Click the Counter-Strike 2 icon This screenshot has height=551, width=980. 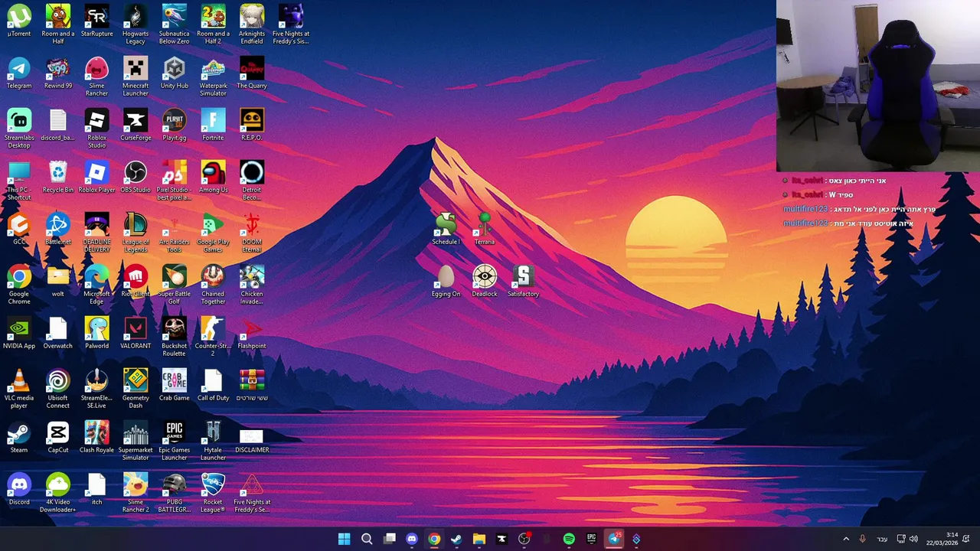[213, 337]
